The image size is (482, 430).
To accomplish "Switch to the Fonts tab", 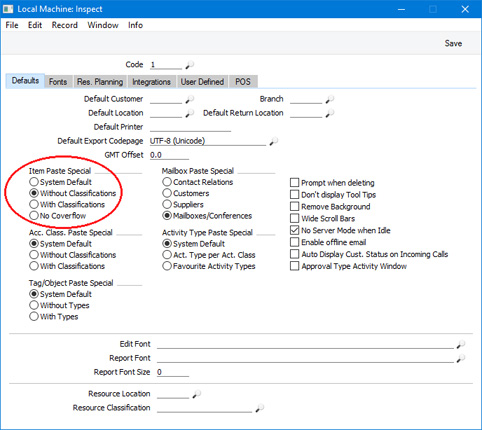I will pos(58,82).
